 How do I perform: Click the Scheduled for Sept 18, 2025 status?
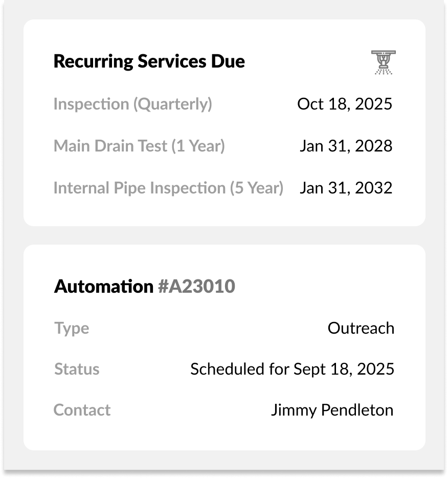pyautogui.click(x=292, y=369)
